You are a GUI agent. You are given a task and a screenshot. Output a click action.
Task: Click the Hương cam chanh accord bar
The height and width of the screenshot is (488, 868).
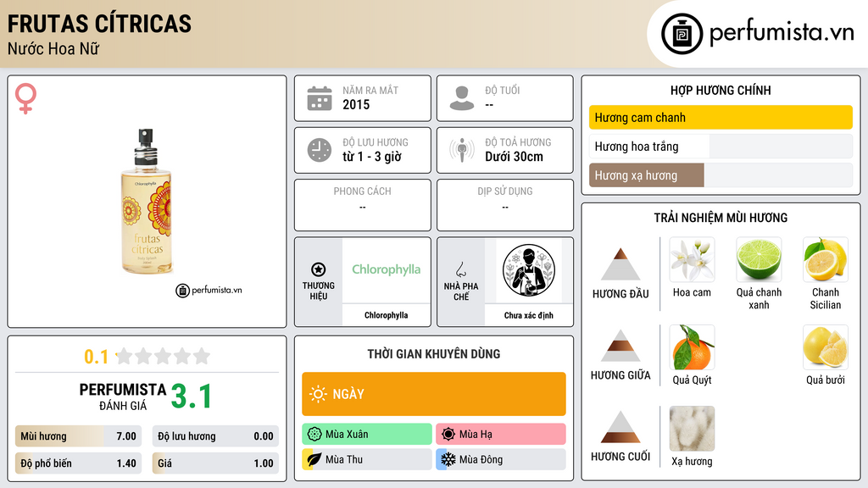[721, 117]
